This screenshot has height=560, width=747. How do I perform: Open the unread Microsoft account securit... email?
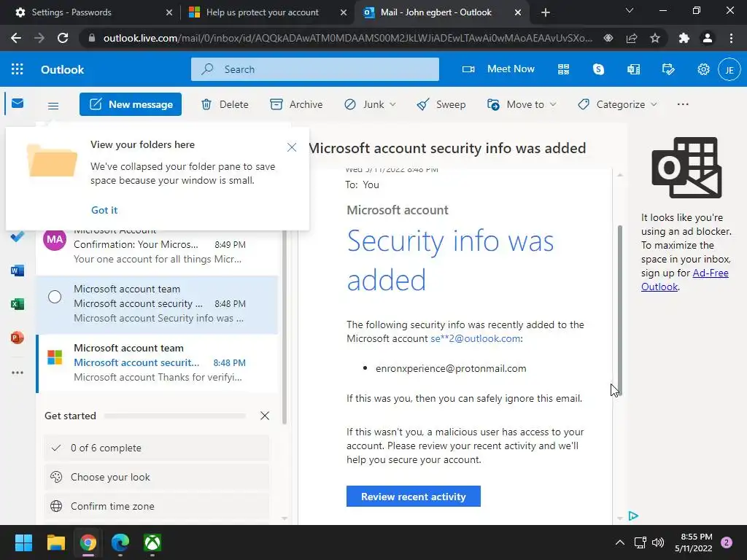[x=158, y=363]
